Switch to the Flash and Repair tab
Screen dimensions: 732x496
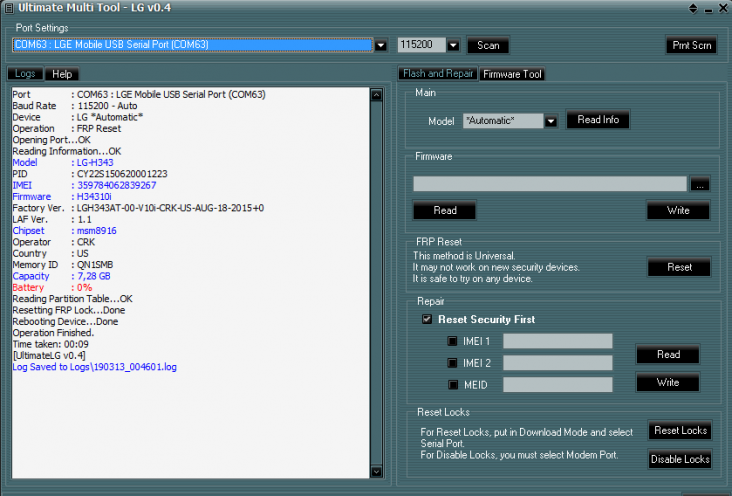pos(438,74)
